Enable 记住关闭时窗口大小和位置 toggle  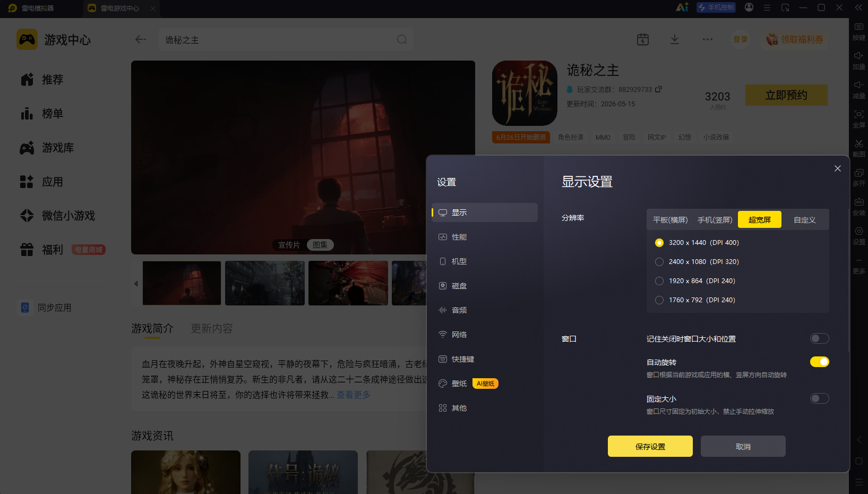coord(820,338)
